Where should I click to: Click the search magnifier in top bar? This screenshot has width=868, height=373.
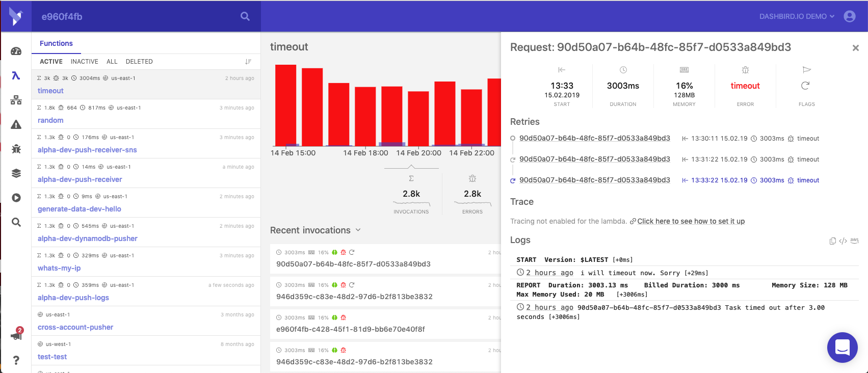245,16
